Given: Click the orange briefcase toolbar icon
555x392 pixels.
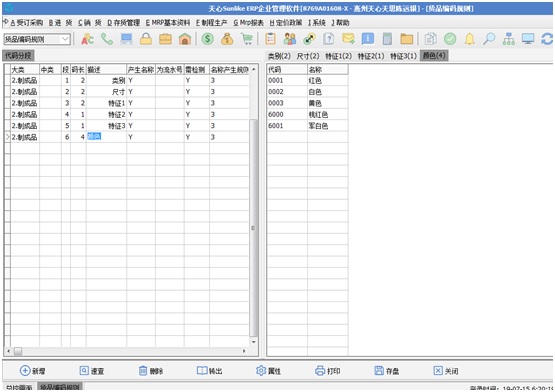Looking at the screenshot, I should pos(165,39).
